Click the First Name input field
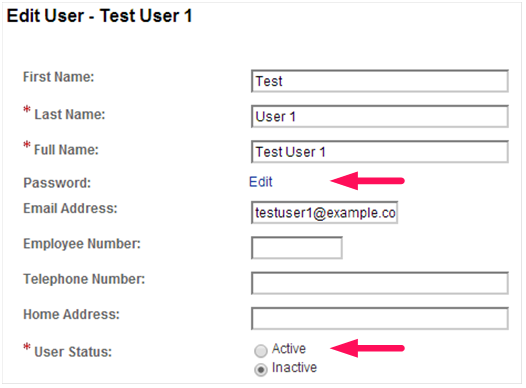This screenshot has height=388, width=526. click(x=380, y=81)
